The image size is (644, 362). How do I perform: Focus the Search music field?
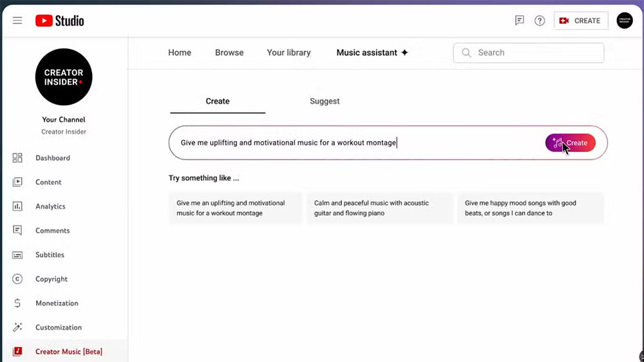pyautogui.click(x=529, y=53)
